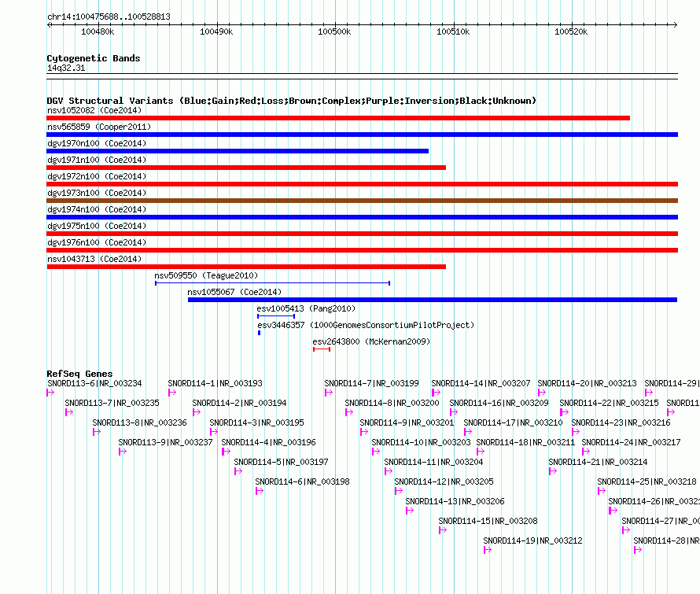Click the SNORD113-6 gene arrow glyph

click(50, 393)
